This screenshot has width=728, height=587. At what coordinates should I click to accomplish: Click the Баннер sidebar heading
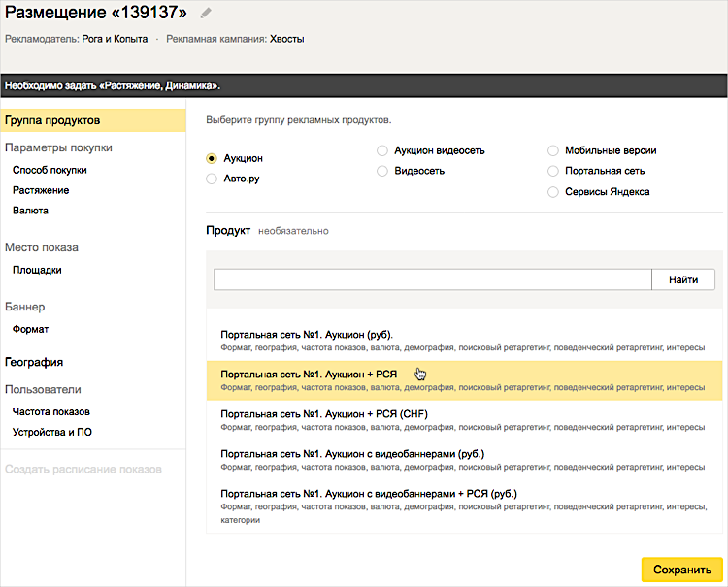point(24,308)
